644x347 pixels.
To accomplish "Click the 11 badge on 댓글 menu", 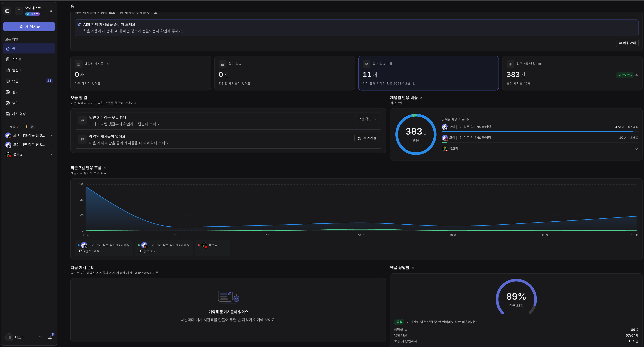I will tap(49, 81).
